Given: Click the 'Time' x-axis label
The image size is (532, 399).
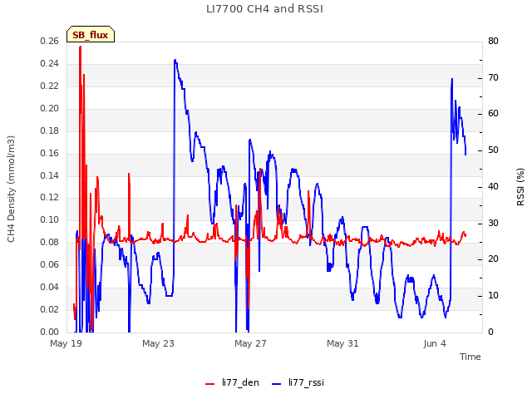Looking at the screenshot, I should [470, 357].
